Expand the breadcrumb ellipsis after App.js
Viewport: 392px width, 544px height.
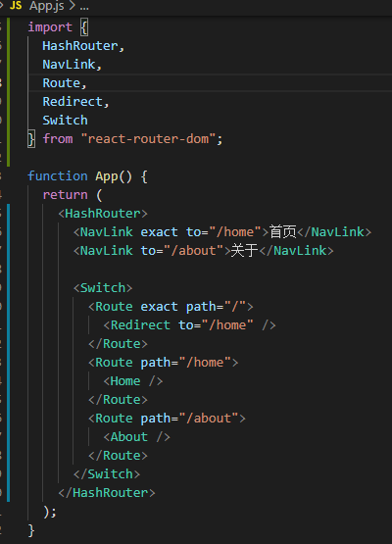coord(84,7)
